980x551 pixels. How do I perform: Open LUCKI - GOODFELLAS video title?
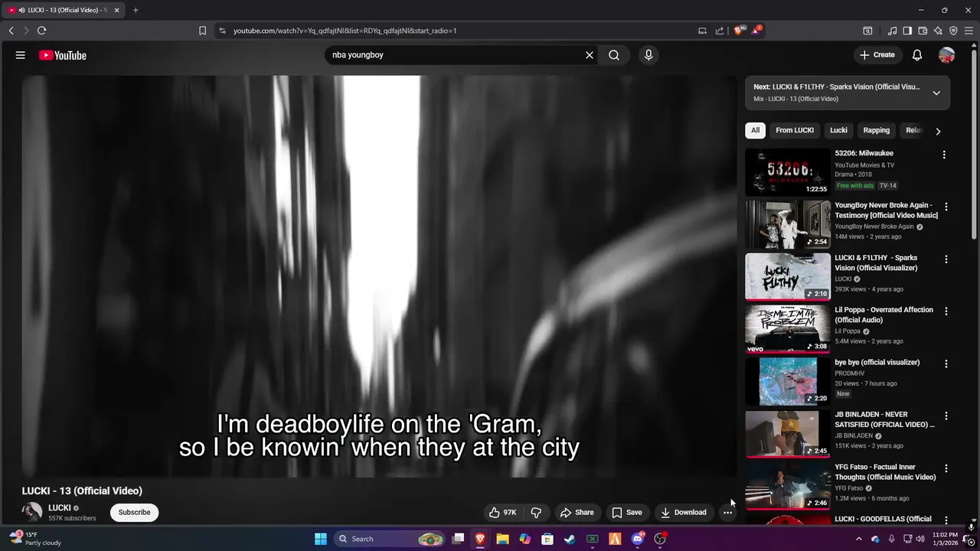coord(883,520)
